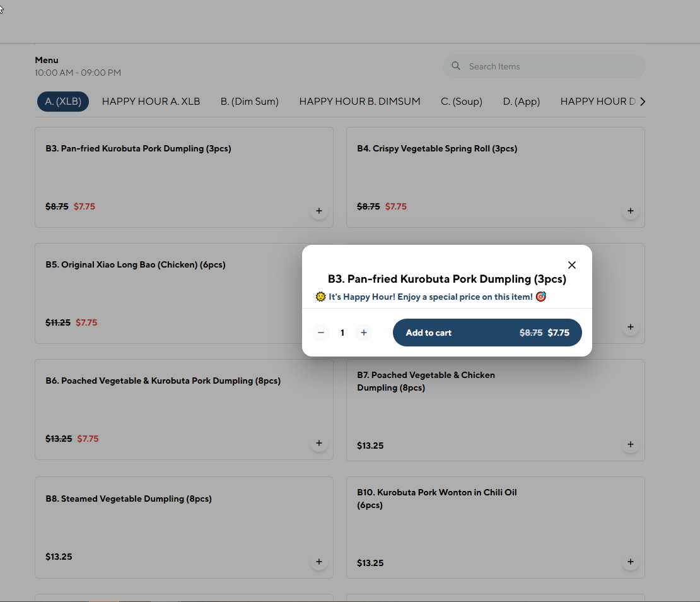Tap plus on B7 Vegetable & Chicken Dumpling

coord(630,445)
